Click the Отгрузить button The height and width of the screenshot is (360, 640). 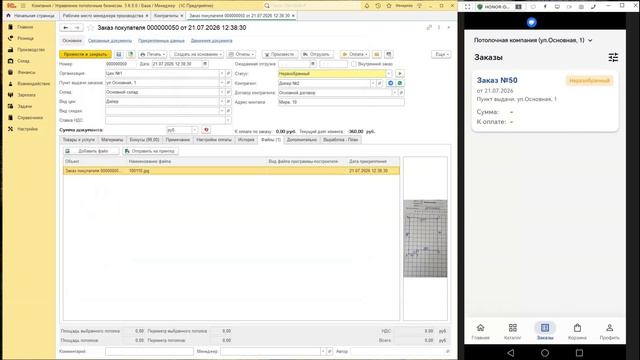[x=317, y=54]
